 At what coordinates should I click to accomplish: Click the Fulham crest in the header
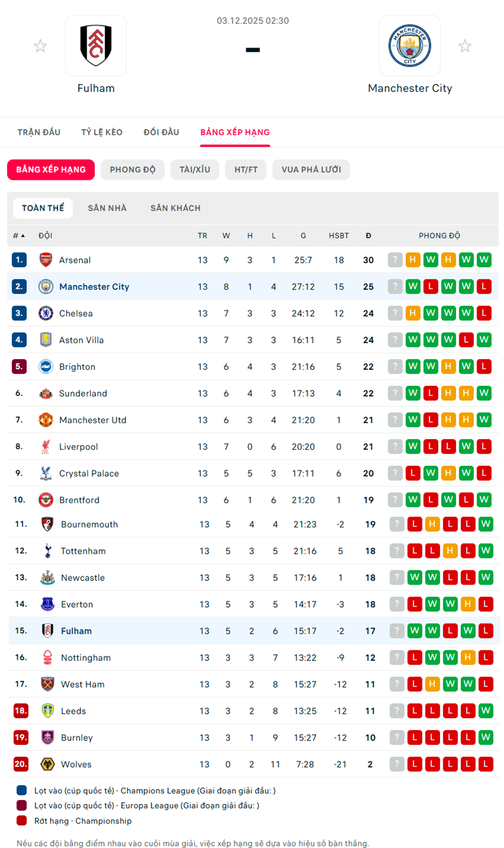96,46
